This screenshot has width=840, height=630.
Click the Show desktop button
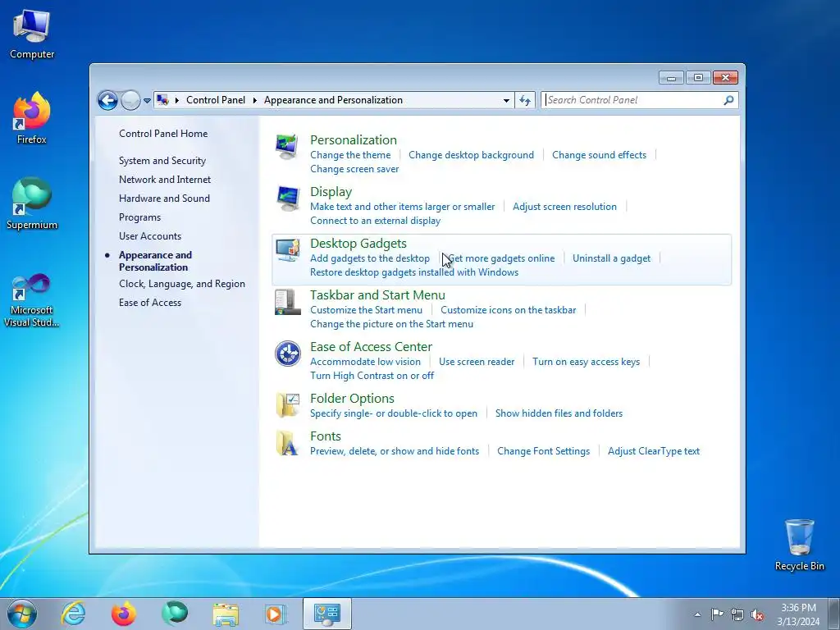coord(834,614)
